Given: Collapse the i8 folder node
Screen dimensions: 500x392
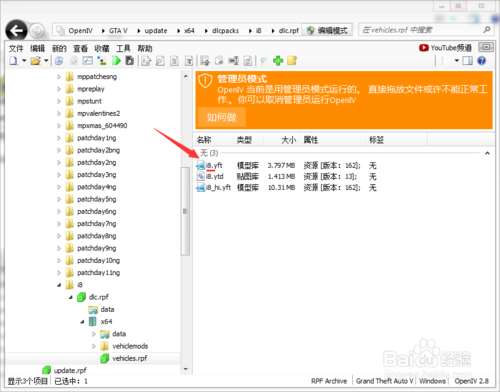Looking at the screenshot, I should point(59,285).
